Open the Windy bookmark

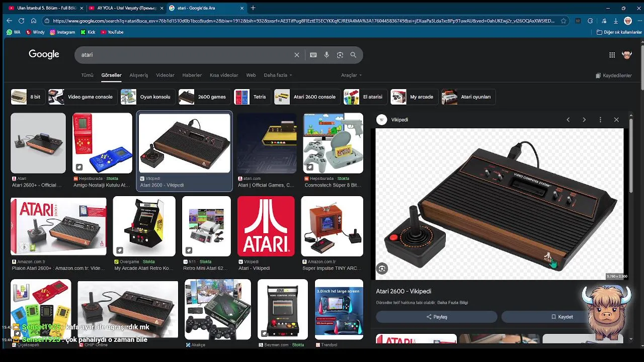(35, 32)
